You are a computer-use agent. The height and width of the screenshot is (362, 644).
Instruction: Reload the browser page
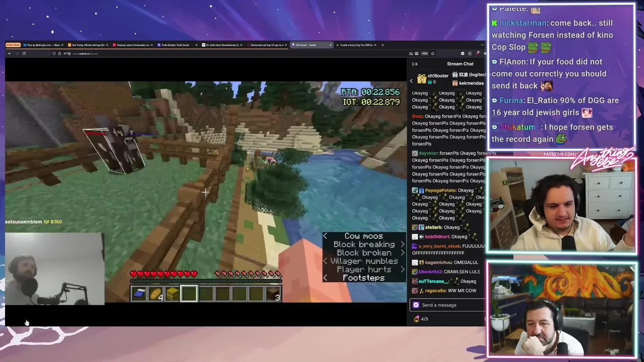pos(24,53)
